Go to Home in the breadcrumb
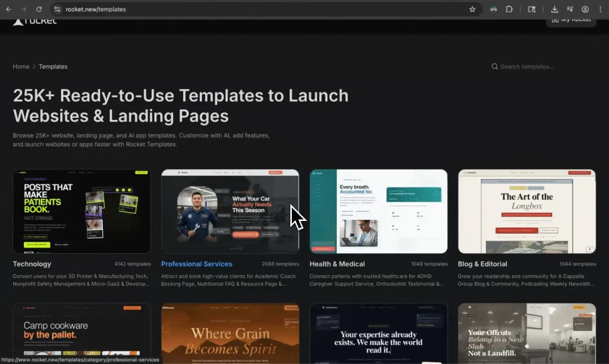The image size is (609, 364). click(21, 67)
